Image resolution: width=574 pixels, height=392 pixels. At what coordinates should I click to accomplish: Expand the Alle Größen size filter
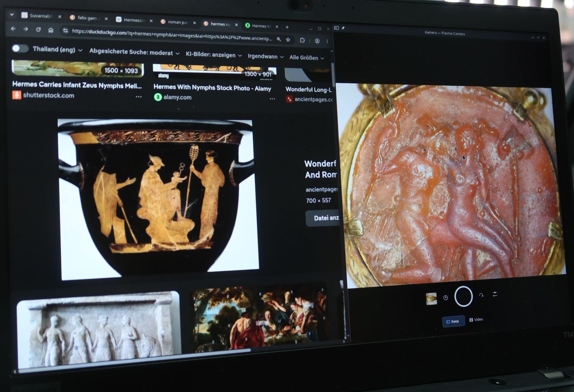(x=307, y=57)
